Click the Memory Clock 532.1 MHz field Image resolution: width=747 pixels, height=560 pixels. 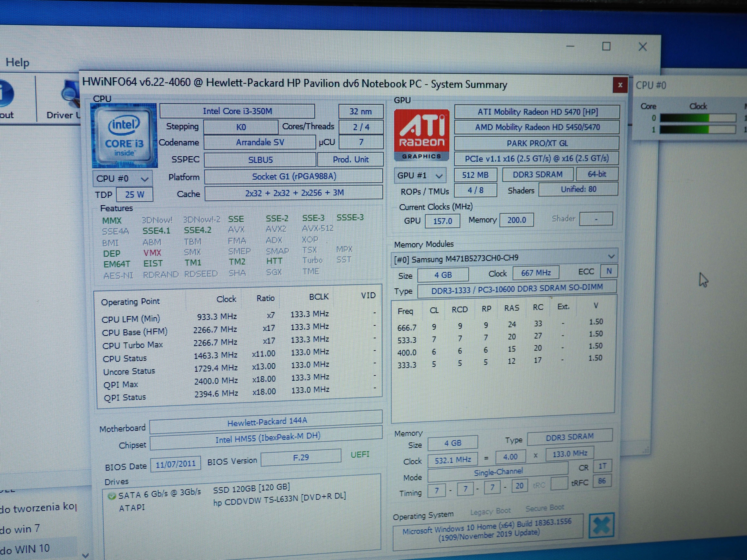453,460
